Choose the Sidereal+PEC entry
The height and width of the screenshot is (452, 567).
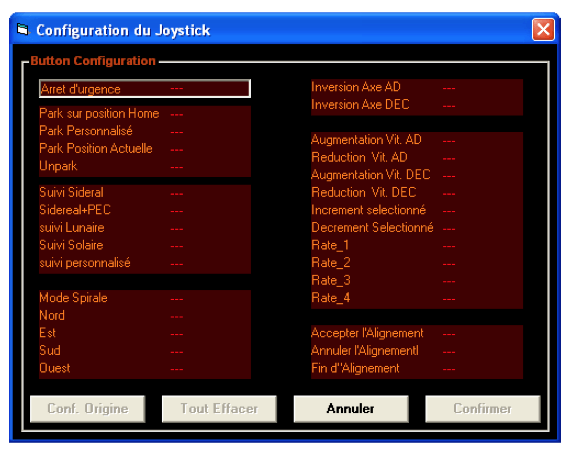pos(145,210)
